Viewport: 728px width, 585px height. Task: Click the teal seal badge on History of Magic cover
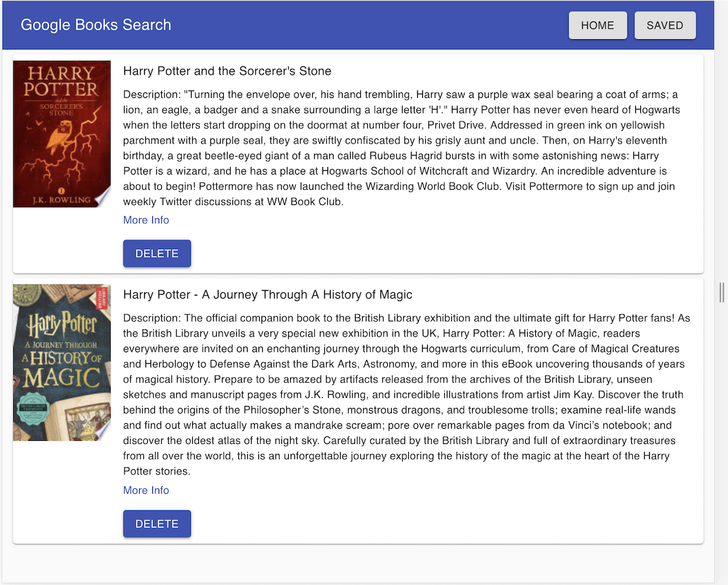click(32, 409)
